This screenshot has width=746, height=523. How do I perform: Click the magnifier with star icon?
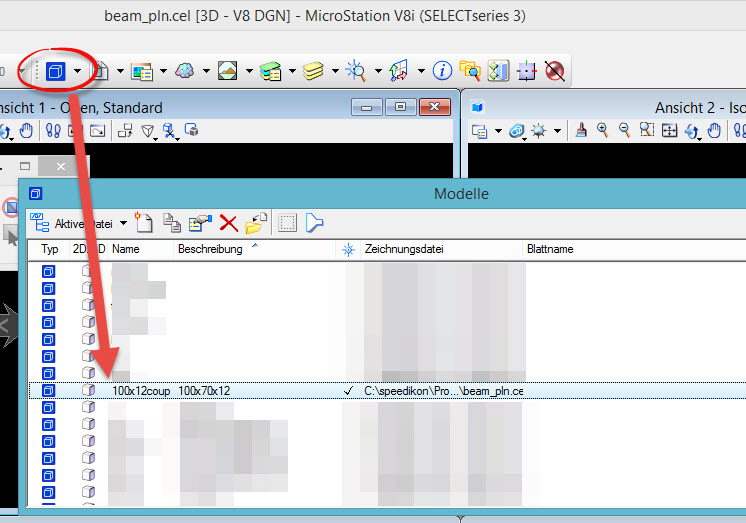tap(356, 71)
